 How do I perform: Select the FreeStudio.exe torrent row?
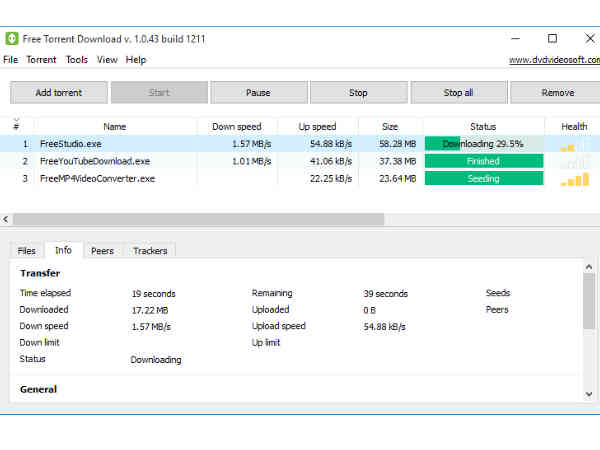pos(300,144)
